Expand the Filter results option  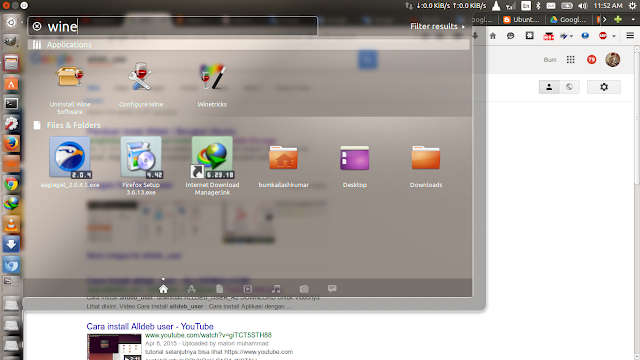(x=437, y=27)
